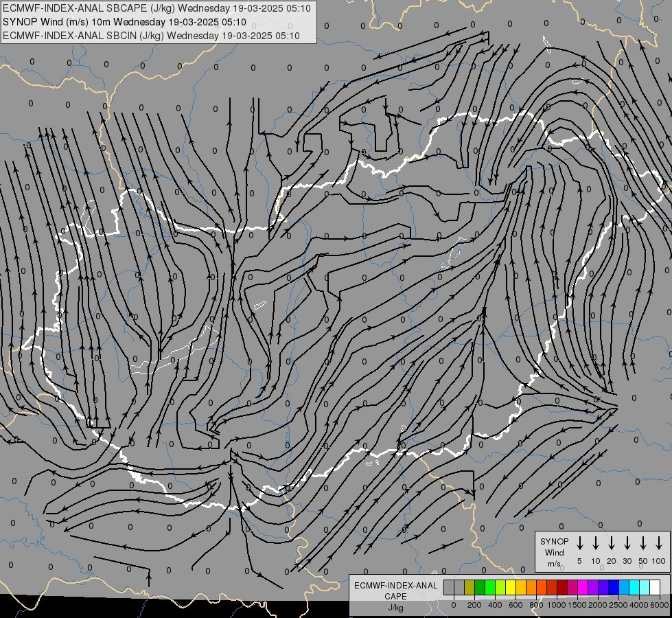Click the 10 m/s wind arrow in legend
The height and width of the screenshot is (618, 672).
coord(596,543)
